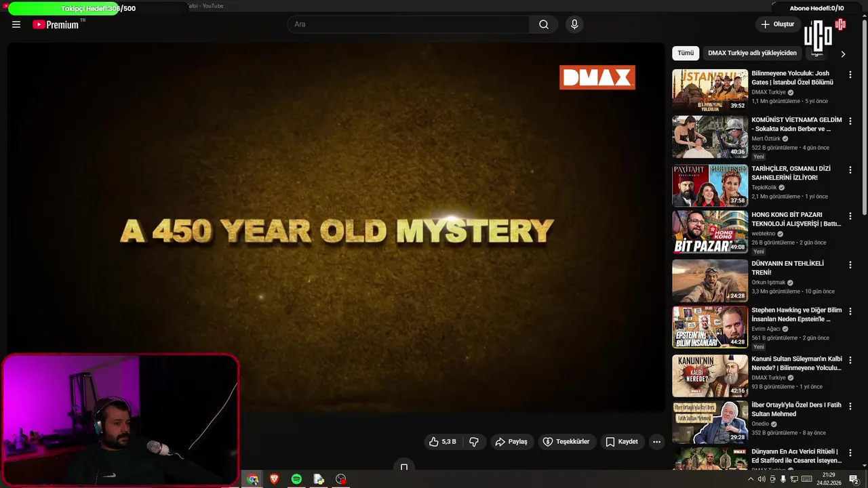Open the notification center icon
The image size is (868, 488).
tap(854, 479)
